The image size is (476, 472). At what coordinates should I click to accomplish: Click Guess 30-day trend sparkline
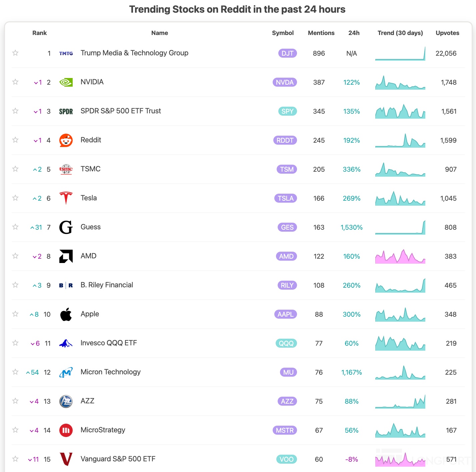[400, 228]
